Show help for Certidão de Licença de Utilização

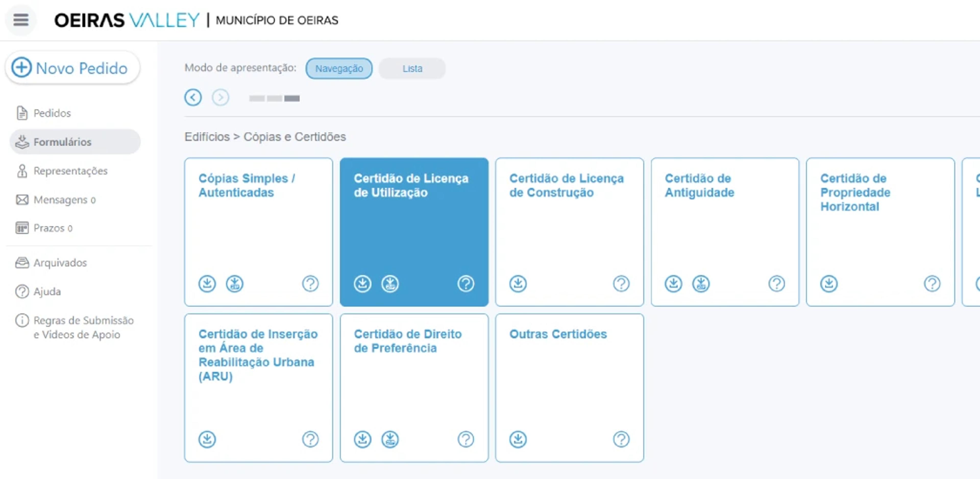click(x=466, y=284)
